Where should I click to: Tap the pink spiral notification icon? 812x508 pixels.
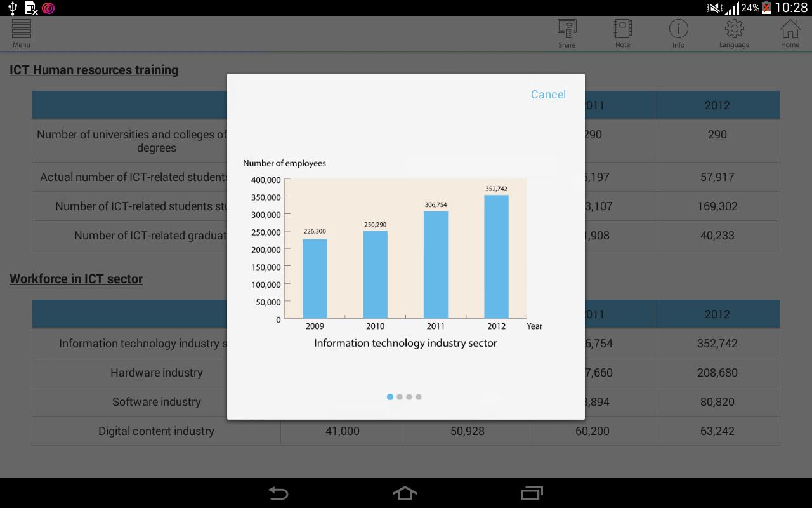click(x=48, y=8)
